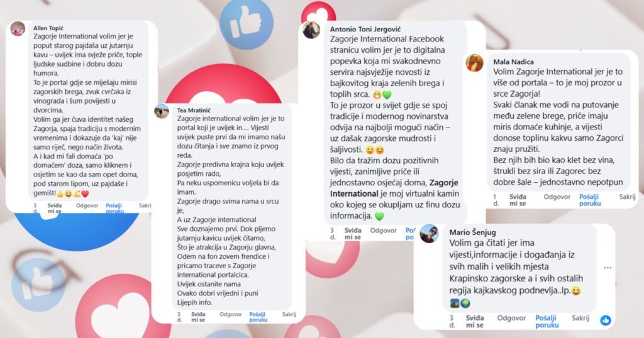Open Allen Topić's profile picture

click(18, 29)
